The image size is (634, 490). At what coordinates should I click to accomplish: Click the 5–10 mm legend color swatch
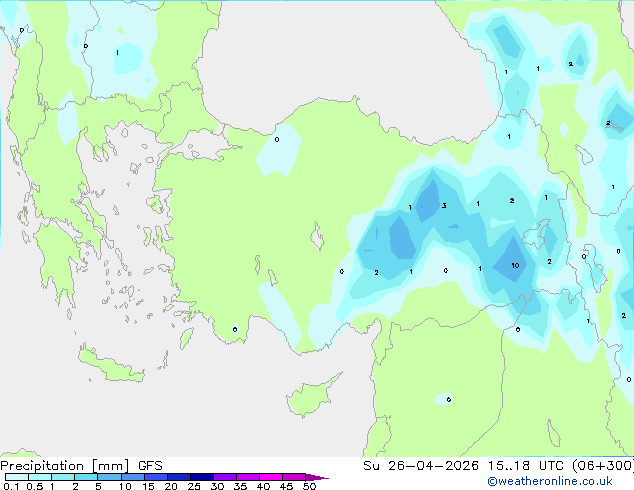[x=109, y=477]
